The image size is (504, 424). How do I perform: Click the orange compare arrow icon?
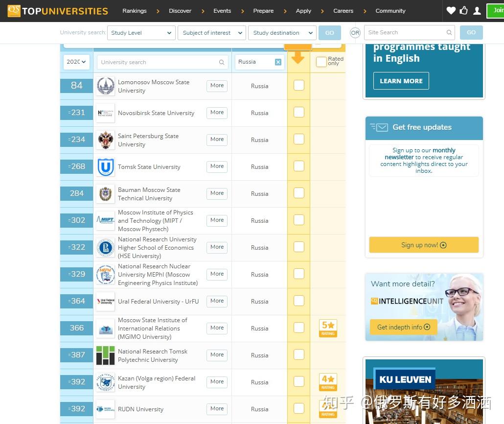(x=298, y=58)
